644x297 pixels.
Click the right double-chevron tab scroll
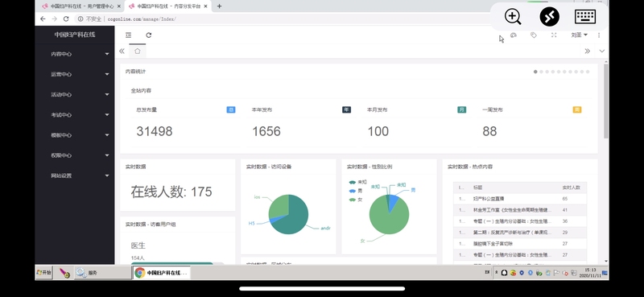pyautogui.click(x=588, y=51)
